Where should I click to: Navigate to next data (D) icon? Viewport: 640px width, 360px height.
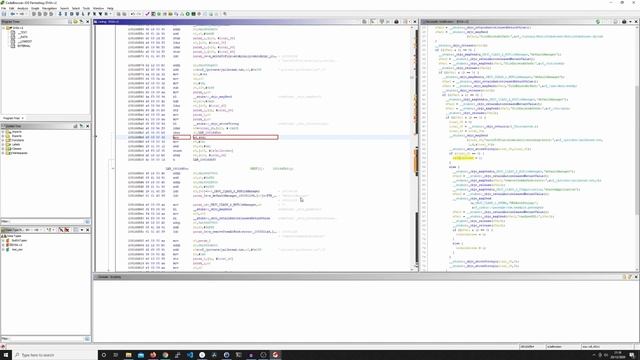[71, 14]
